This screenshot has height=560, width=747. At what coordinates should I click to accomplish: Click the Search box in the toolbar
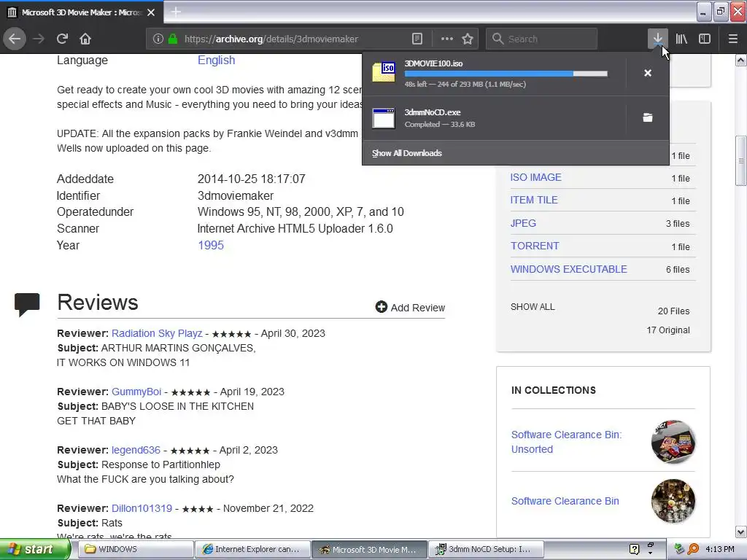tap(541, 39)
